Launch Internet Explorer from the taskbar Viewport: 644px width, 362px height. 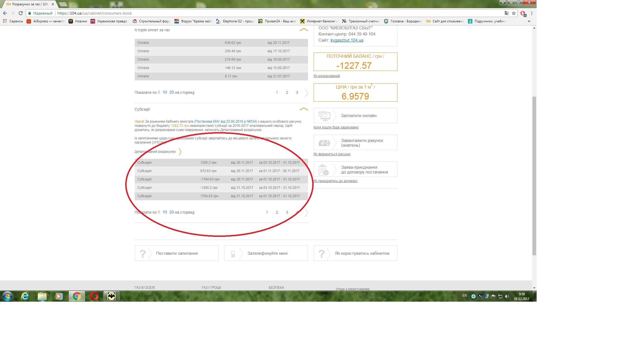[x=25, y=296]
